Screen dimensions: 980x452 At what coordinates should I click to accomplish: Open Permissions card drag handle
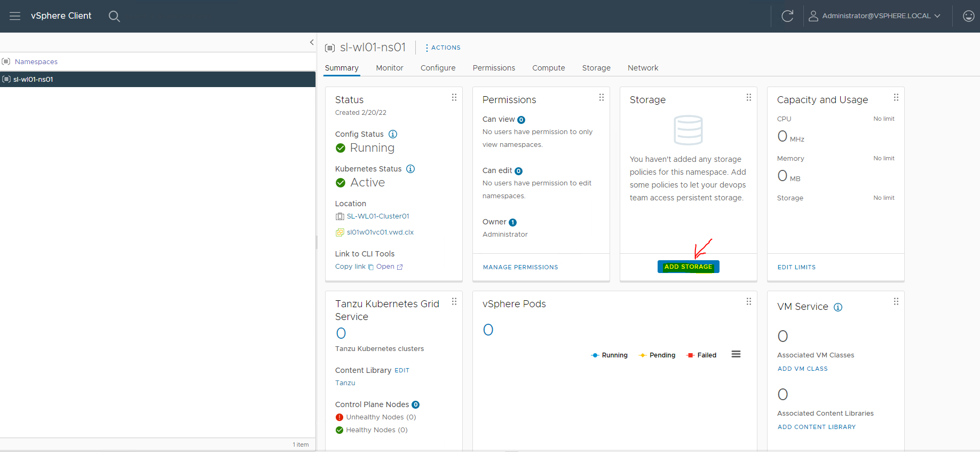(x=602, y=97)
